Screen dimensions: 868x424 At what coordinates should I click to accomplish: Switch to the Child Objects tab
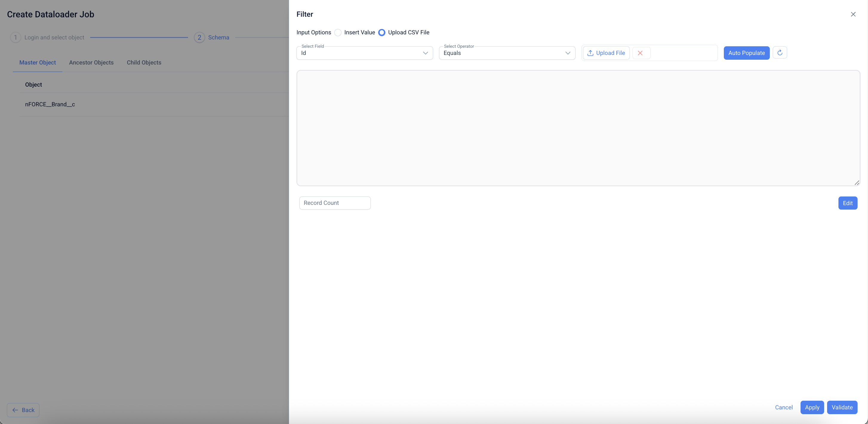[x=144, y=62]
